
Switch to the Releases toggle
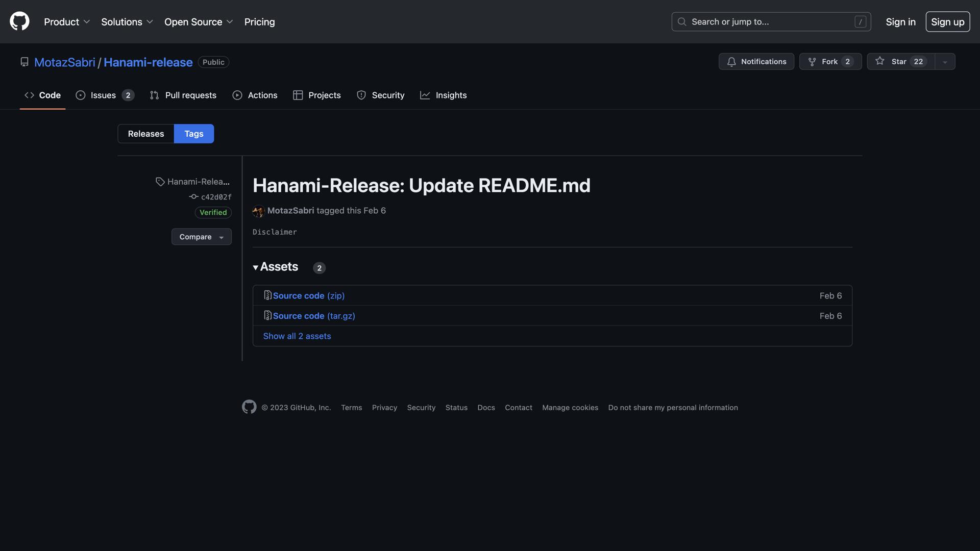[x=146, y=134]
